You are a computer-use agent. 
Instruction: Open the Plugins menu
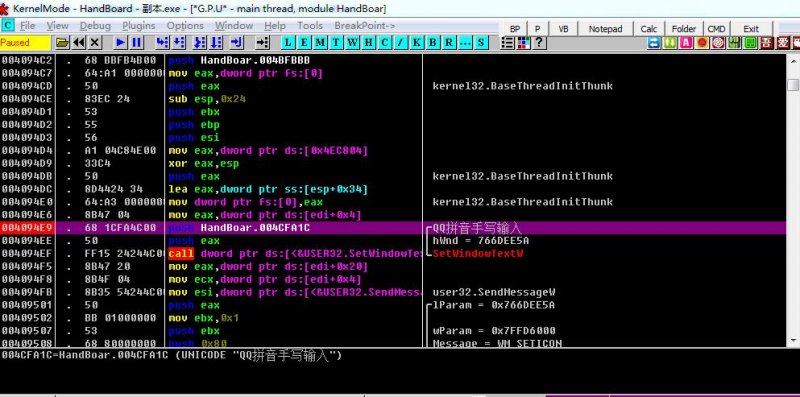[x=139, y=26]
